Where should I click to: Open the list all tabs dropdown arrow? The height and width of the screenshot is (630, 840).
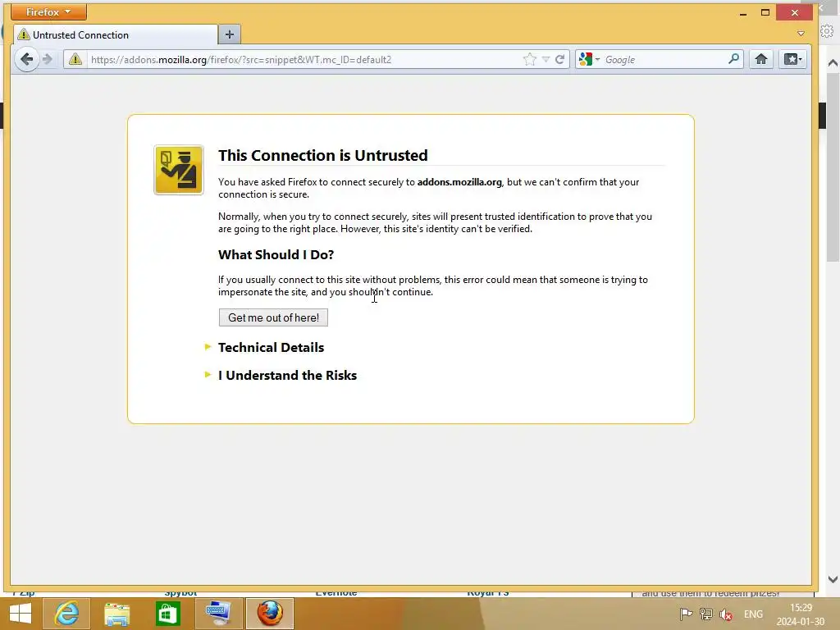[x=801, y=33]
